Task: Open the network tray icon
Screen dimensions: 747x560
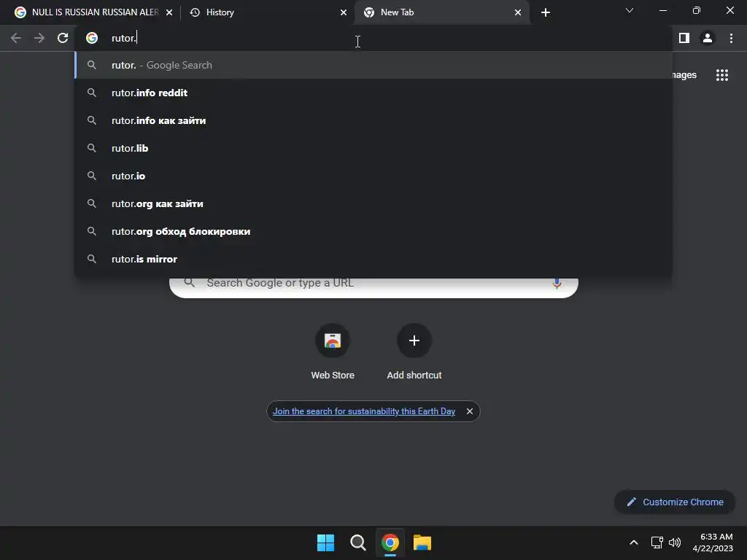Action: coord(657,542)
